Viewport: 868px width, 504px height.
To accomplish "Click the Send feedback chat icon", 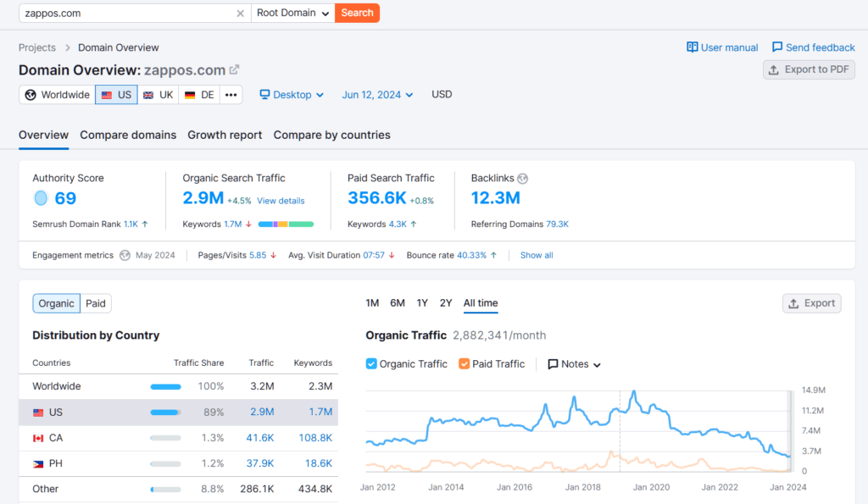I will tap(777, 47).
